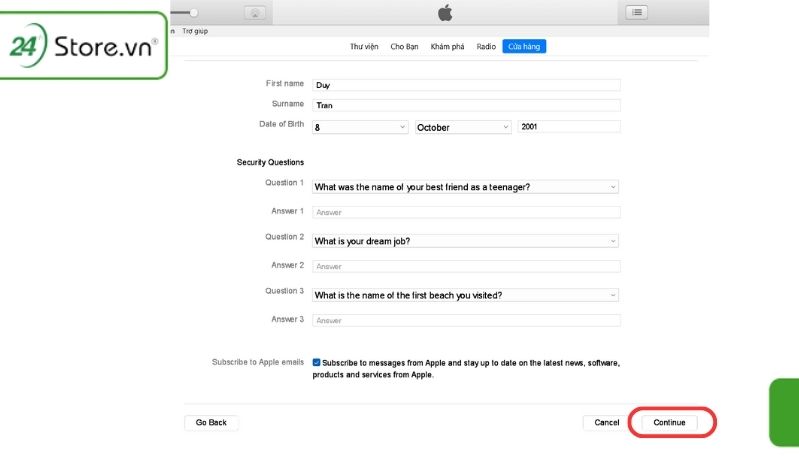Screen dimensions: 799x457
Task: Click the Answer 1 input field
Action: 466,212
